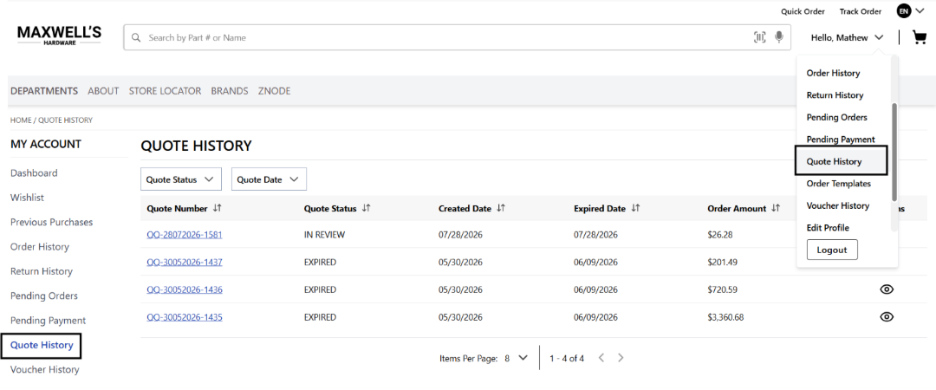Sort by Expired Date column arrows
The image size is (936, 390).
[x=636, y=208]
